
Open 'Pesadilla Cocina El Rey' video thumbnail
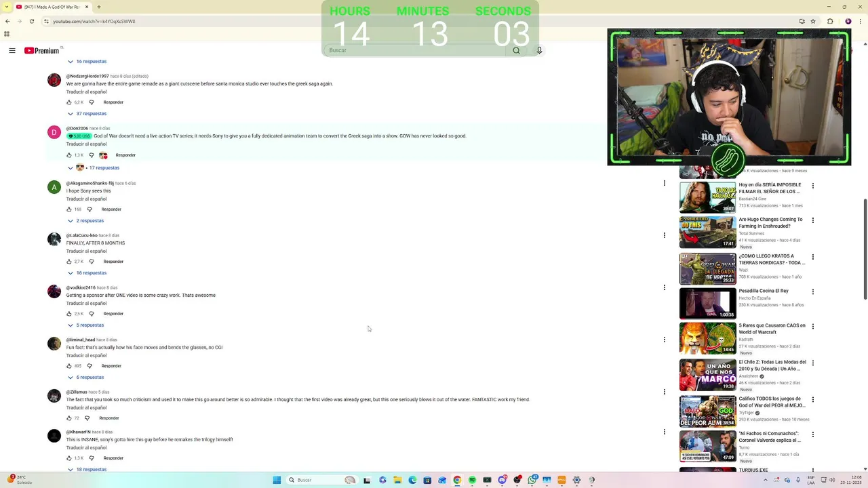(x=708, y=303)
